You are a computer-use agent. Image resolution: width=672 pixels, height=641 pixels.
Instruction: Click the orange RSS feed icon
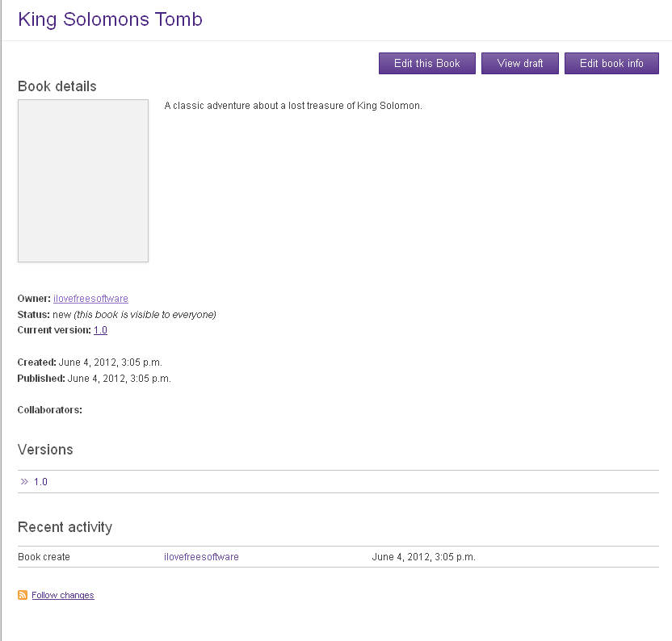23,595
